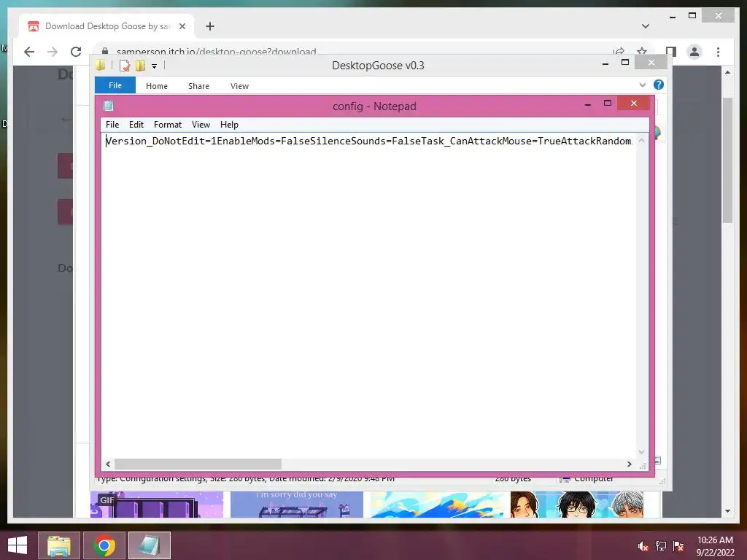The image size is (747, 560).
Task: Expand the explorer ribbon chevron
Action: (x=643, y=85)
